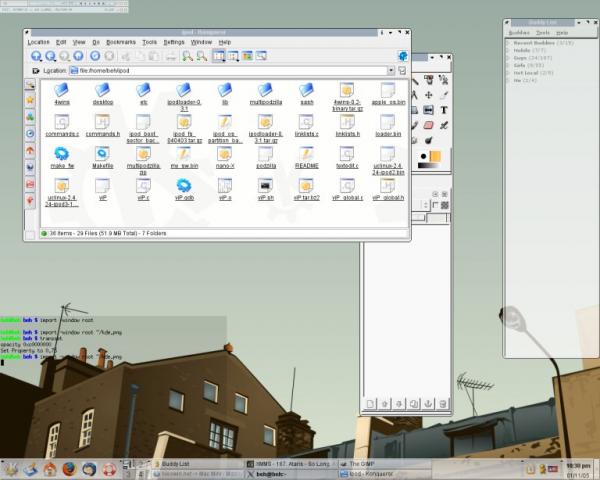
Task: Expand the Recent Buddies group
Action: [509, 43]
